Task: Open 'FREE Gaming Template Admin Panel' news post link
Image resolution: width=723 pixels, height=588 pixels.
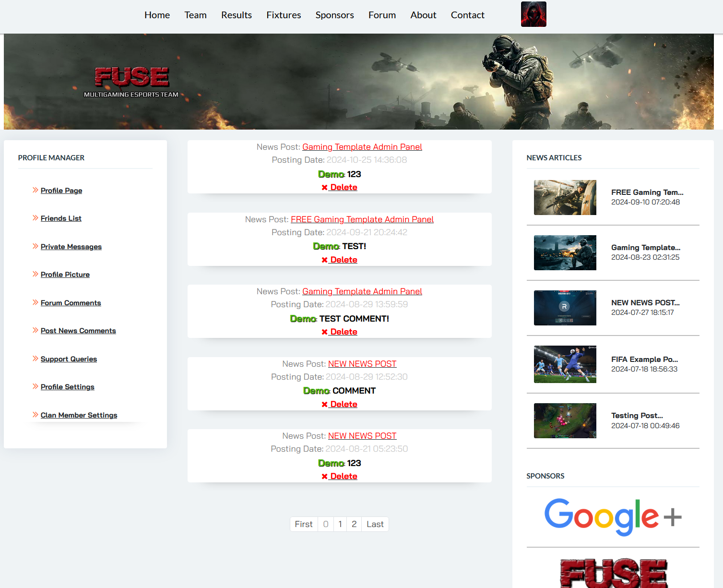Action: point(362,219)
